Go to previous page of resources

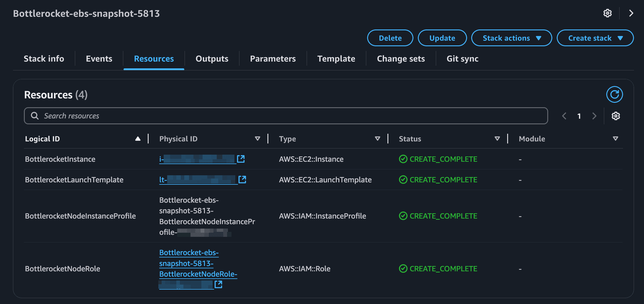coord(564,116)
